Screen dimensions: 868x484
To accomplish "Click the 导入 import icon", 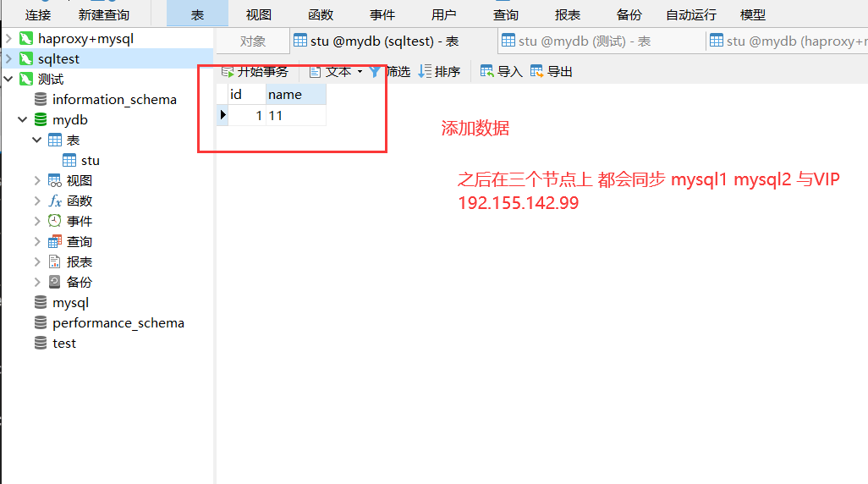I will (x=486, y=71).
